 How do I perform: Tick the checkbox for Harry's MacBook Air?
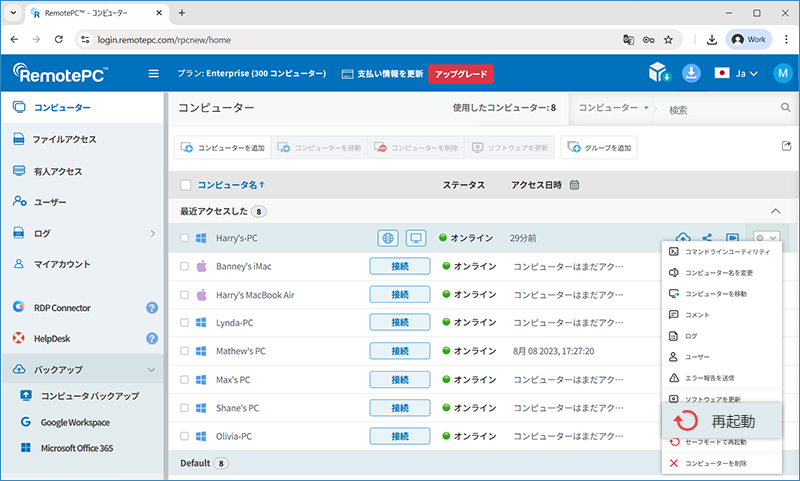pyautogui.click(x=184, y=295)
